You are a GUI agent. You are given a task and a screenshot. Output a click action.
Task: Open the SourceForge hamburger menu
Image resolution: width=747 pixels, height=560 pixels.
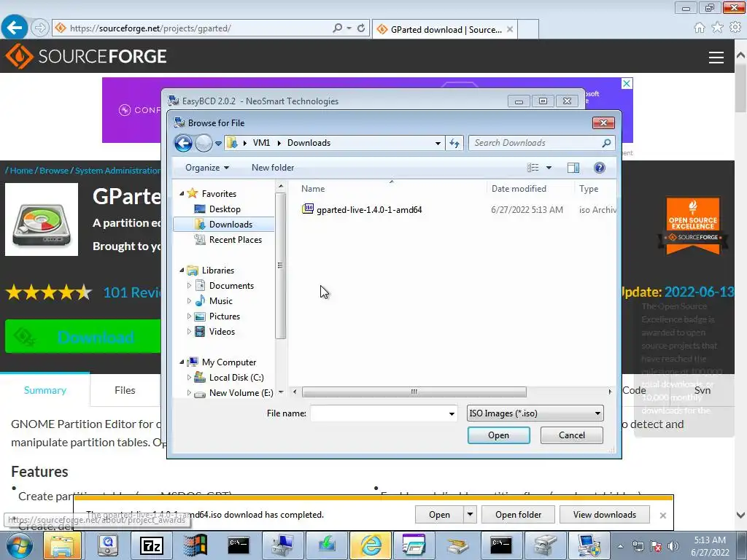pos(716,57)
